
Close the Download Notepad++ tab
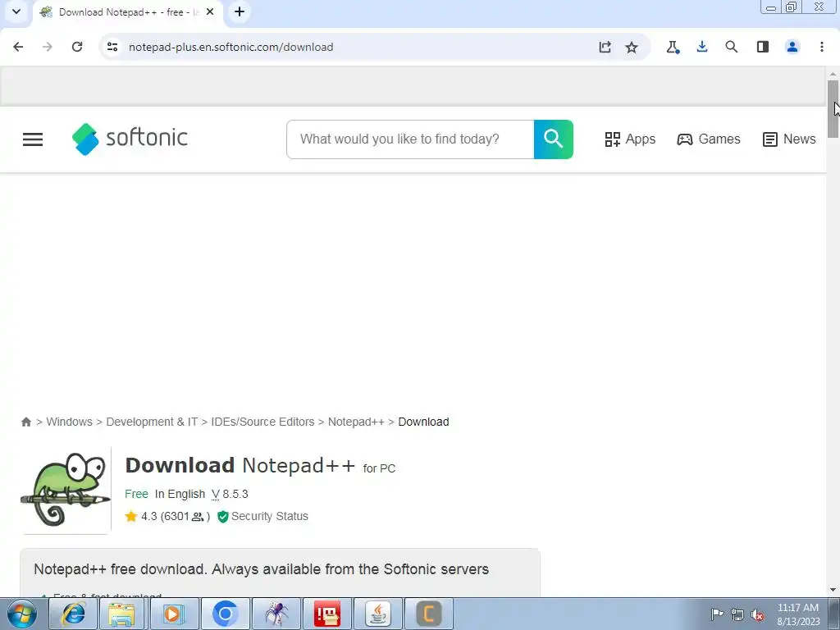coord(210,11)
